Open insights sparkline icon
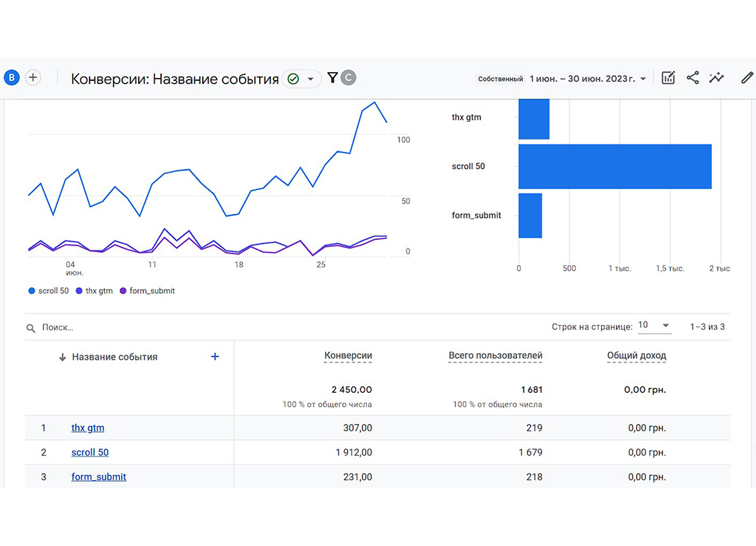This screenshot has width=756, height=546. (x=716, y=78)
